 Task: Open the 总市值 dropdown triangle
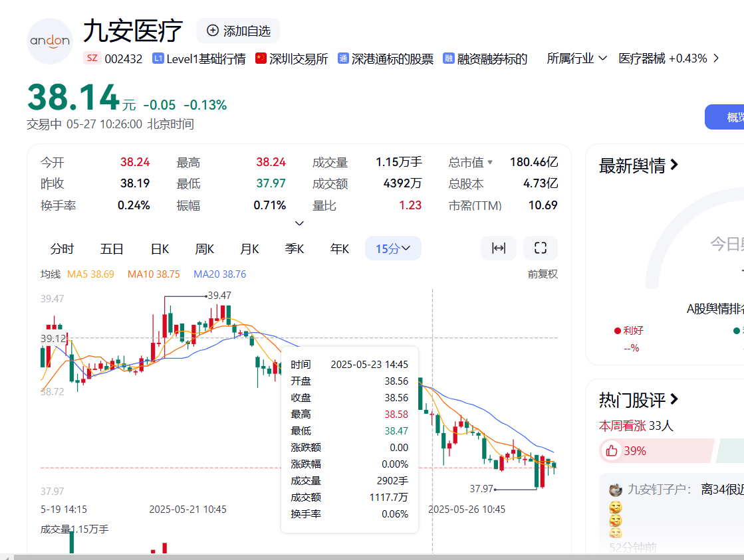pyautogui.click(x=490, y=162)
